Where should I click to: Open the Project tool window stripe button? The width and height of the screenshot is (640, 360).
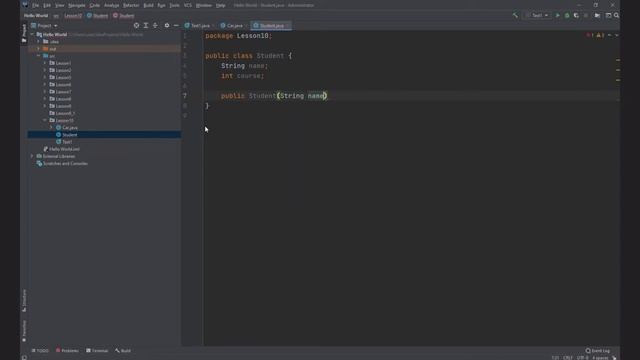click(x=24, y=33)
